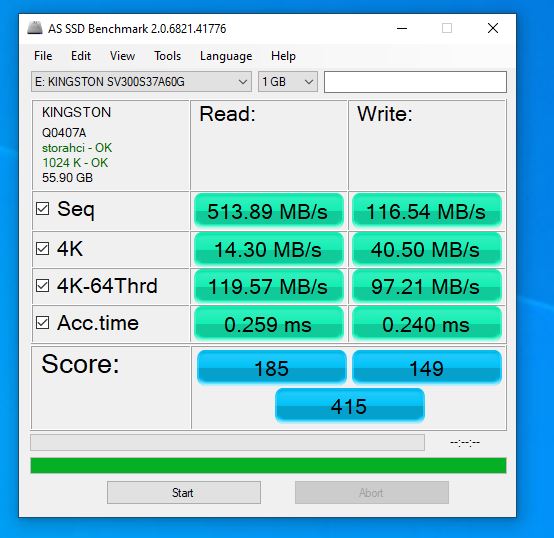
Task: Click the 1024 K - OK alignment text
Action: tap(75, 162)
